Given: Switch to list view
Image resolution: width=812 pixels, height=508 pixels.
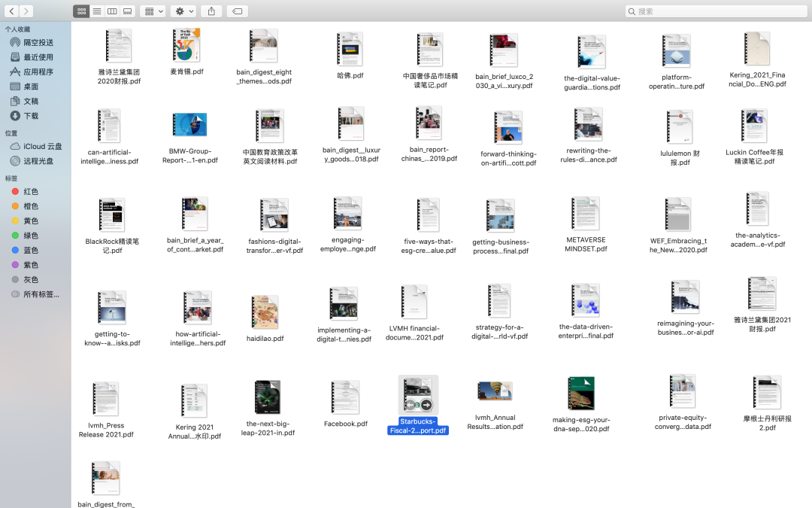Looking at the screenshot, I should [x=97, y=11].
